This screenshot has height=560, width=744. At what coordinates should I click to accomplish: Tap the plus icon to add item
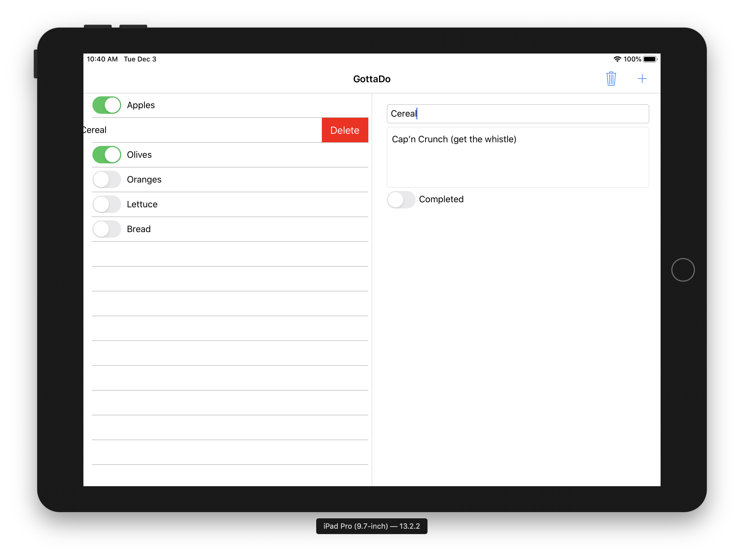(642, 79)
